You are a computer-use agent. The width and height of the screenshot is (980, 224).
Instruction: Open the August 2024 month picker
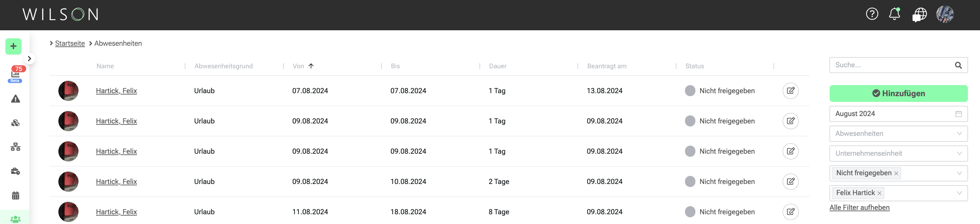[x=898, y=114]
